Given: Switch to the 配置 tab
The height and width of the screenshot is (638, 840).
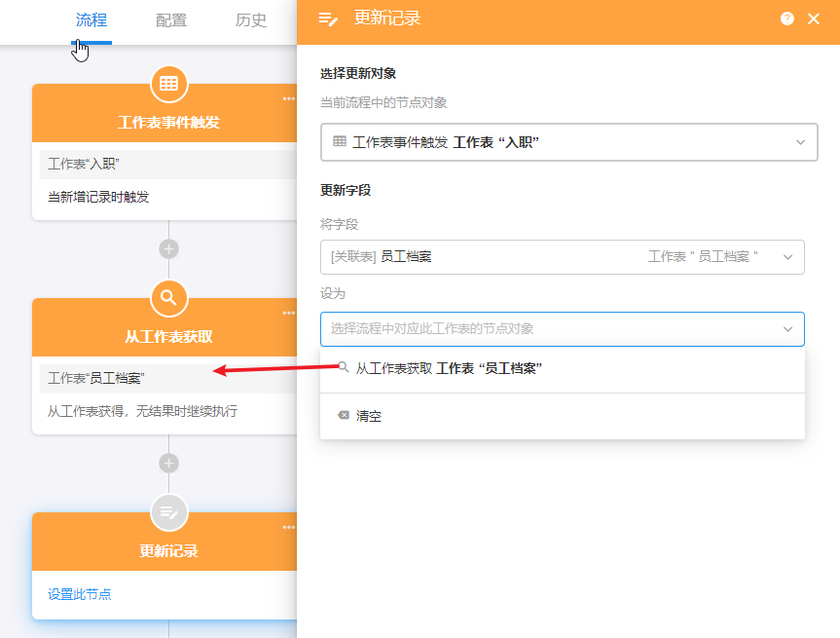Looking at the screenshot, I should (171, 20).
